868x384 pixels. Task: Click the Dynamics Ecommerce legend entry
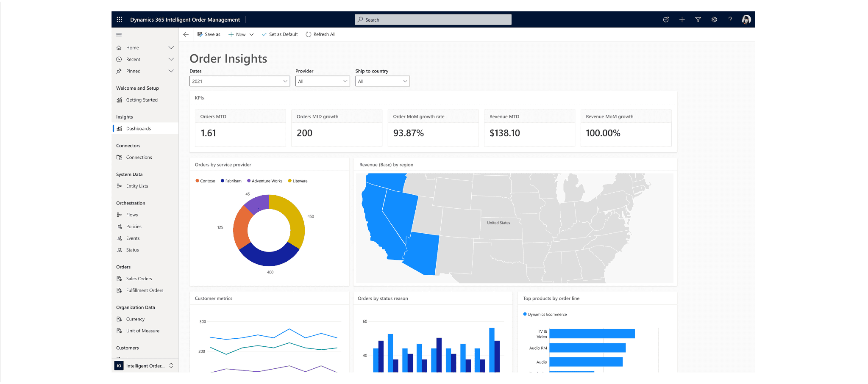click(x=545, y=314)
